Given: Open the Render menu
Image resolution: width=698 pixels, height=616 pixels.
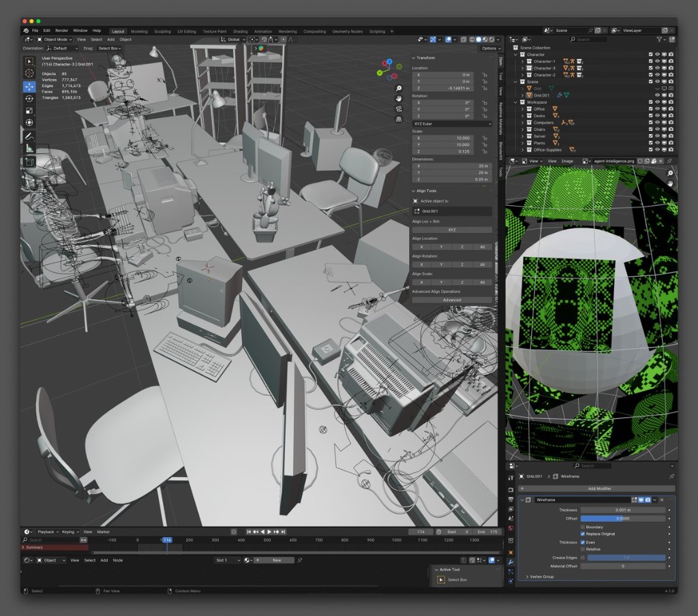Looking at the screenshot, I should tap(61, 31).
